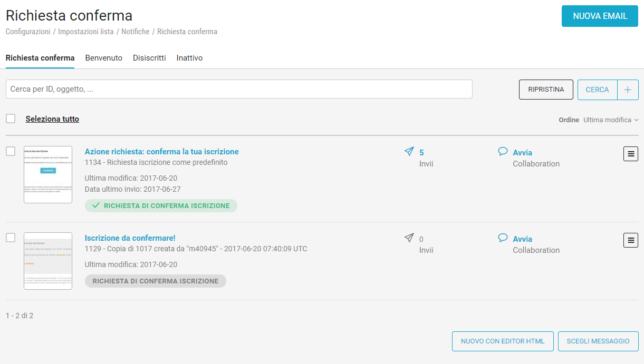Open hamburger menu for email 1134

coord(630,154)
